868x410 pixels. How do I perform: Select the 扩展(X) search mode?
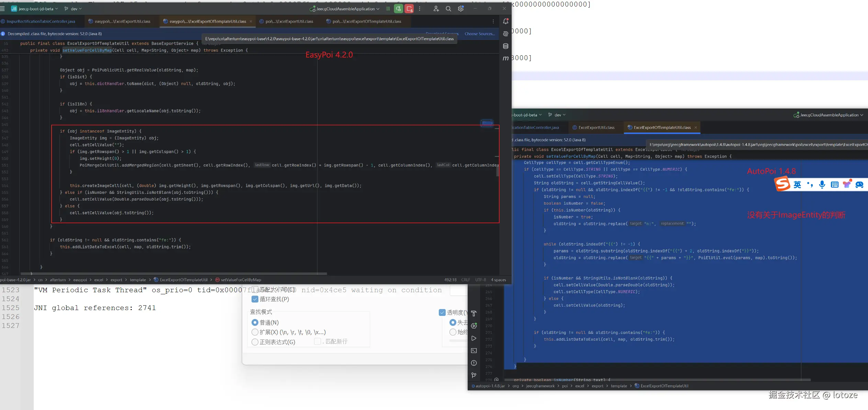pyautogui.click(x=255, y=332)
